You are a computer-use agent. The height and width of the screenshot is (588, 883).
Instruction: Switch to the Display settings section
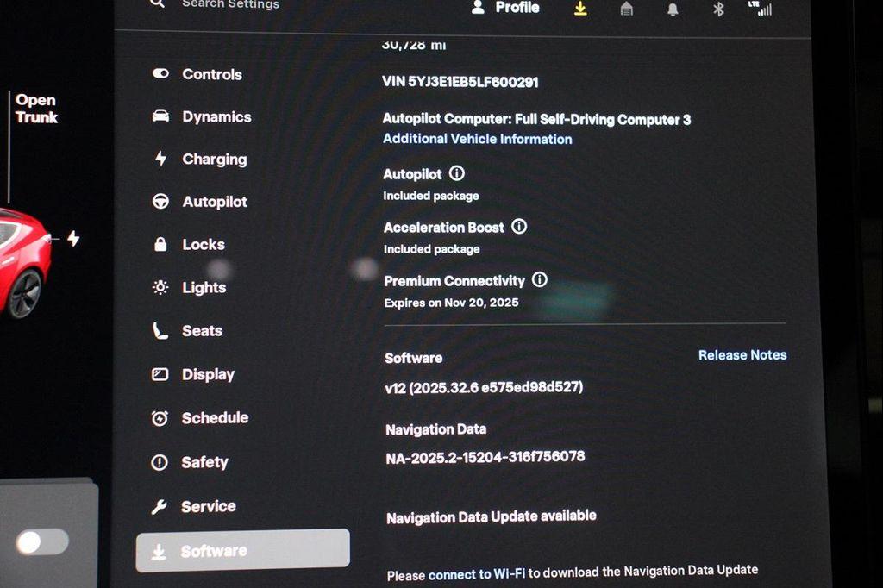pos(207,374)
